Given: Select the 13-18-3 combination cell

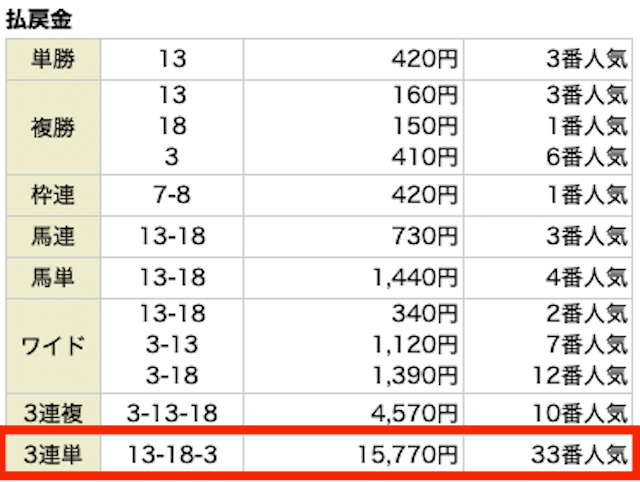Looking at the screenshot, I should [172, 454].
